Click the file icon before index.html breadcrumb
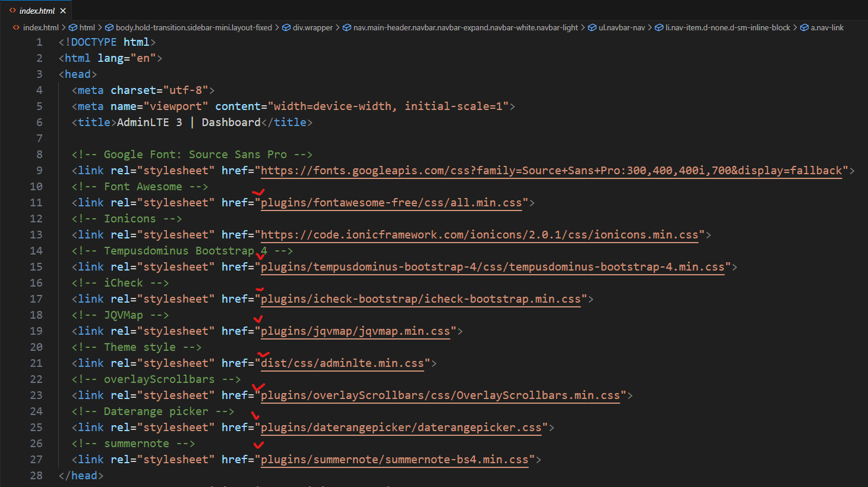Viewport: 868px width, 487px height. tap(16, 27)
